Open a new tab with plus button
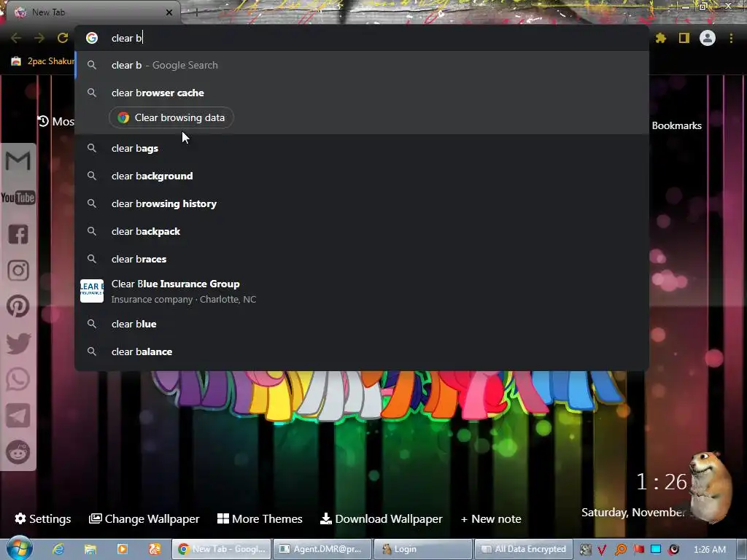Image resolution: width=747 pixels, height=560 pixels. pyautogui.click(x=196, y=13)
